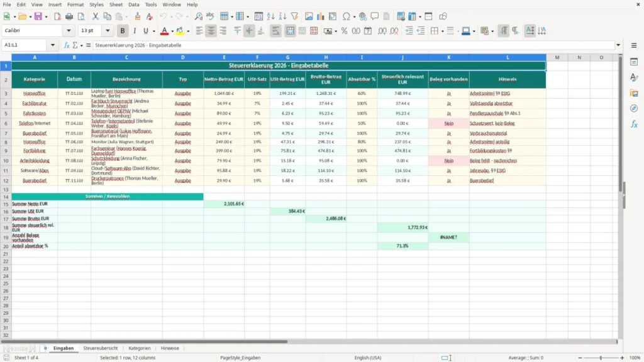Click the Sort Descending icon

pyautogui.click(x=282, y=16)
